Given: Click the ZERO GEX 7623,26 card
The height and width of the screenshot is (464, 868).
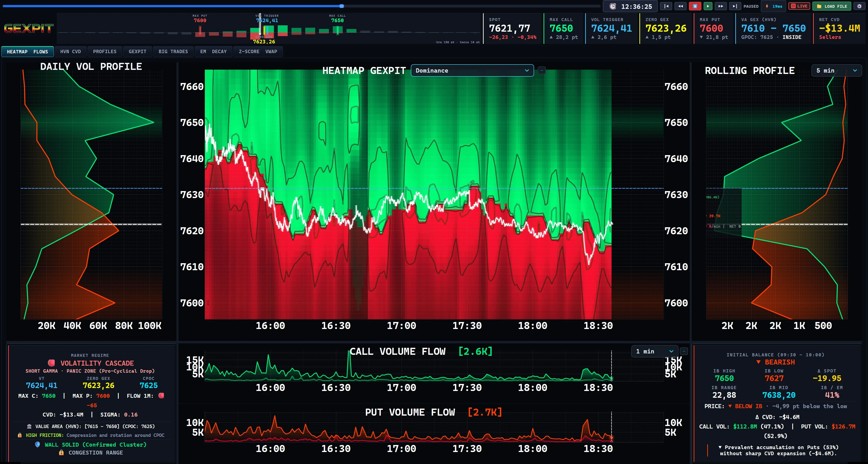Looking at the screenshot, I should click(666, 29).
